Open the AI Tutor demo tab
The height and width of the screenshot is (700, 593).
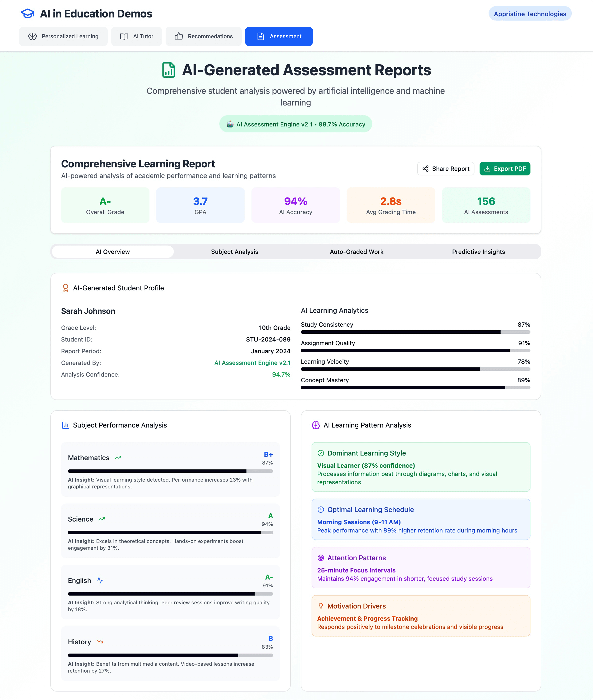(136, 36)
